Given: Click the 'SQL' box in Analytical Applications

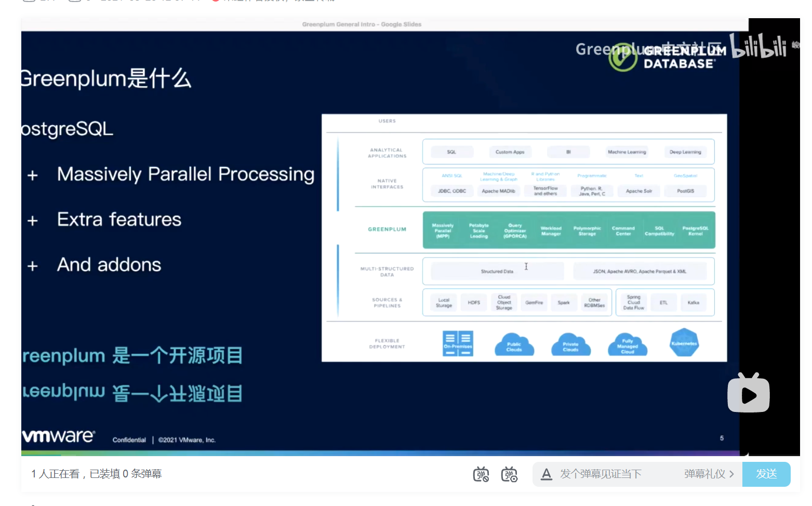Looking at the screenshot, I should click(x=451, y=152).
